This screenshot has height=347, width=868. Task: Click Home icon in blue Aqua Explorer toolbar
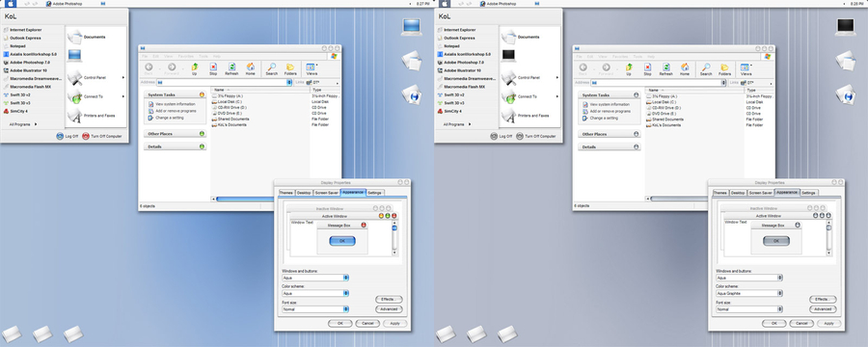[x=251, y=67]
